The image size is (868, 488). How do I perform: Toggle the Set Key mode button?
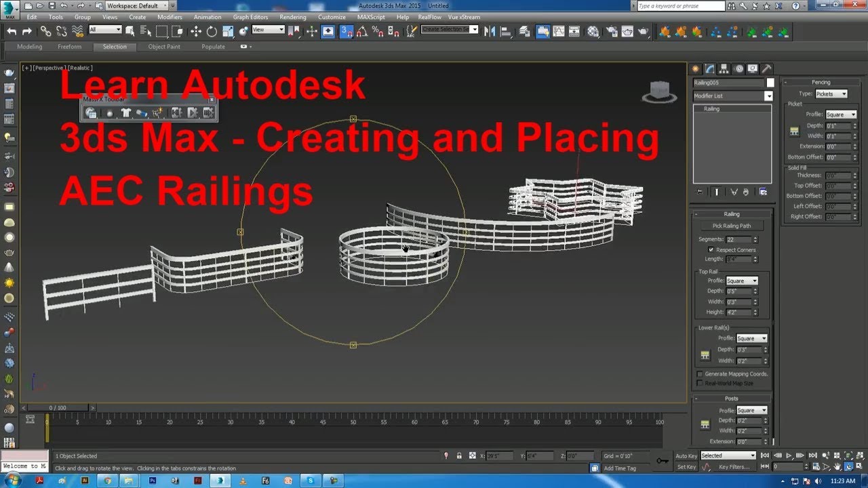[686, 467]
